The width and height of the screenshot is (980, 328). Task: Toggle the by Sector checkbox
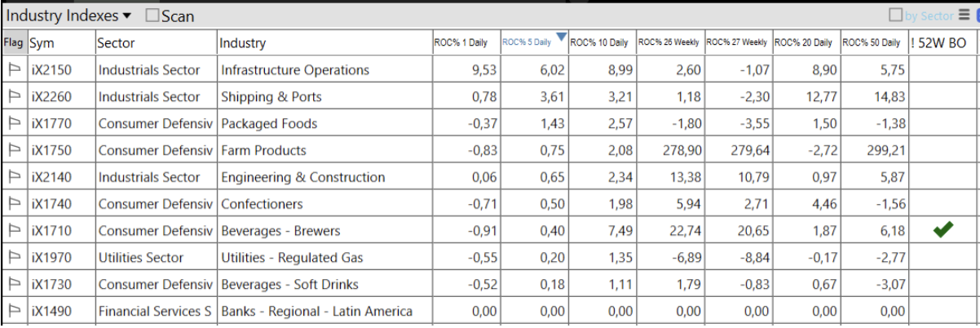coord(896,15)
